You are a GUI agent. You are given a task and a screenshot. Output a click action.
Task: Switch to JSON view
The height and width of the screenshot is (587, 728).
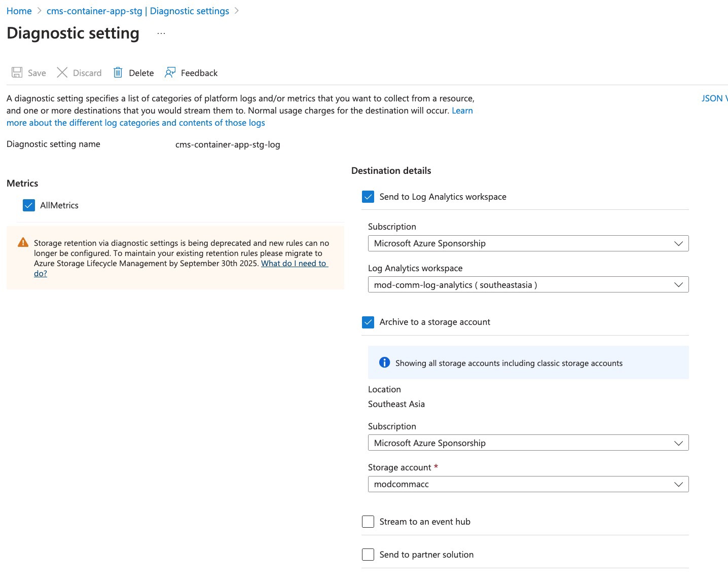click(x=714, y=98)
